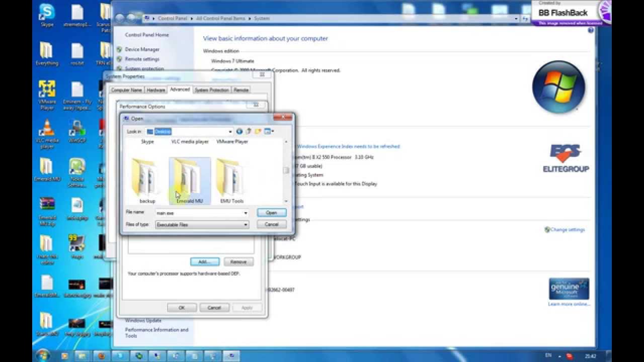Select VMware Player shortcut on desktop
The height and width of the screenshot is (362, 644).
click(47, 96)
